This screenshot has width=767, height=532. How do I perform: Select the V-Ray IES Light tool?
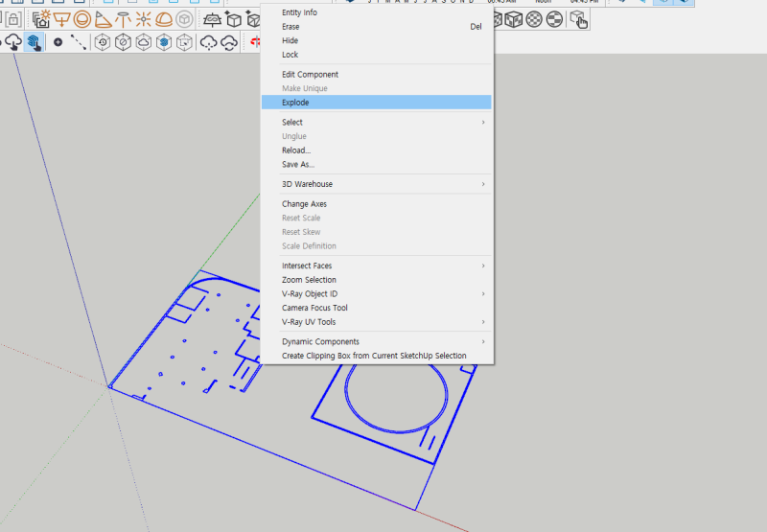(x=123, y=19)
